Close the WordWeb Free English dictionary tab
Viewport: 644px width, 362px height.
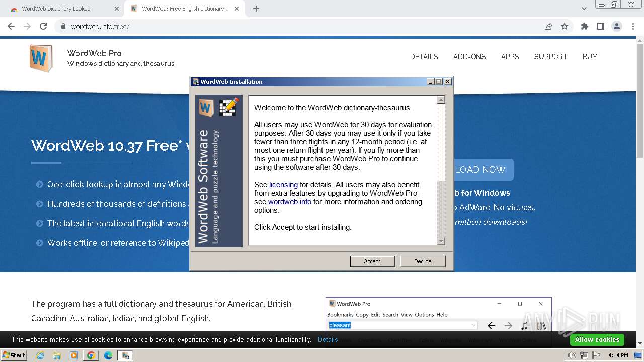236,9
